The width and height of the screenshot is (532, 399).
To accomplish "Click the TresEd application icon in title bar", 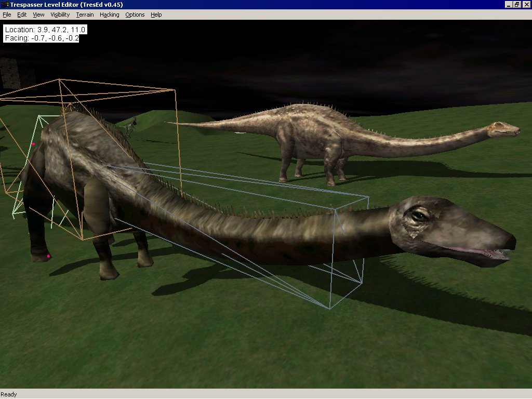I will [5, 4].
